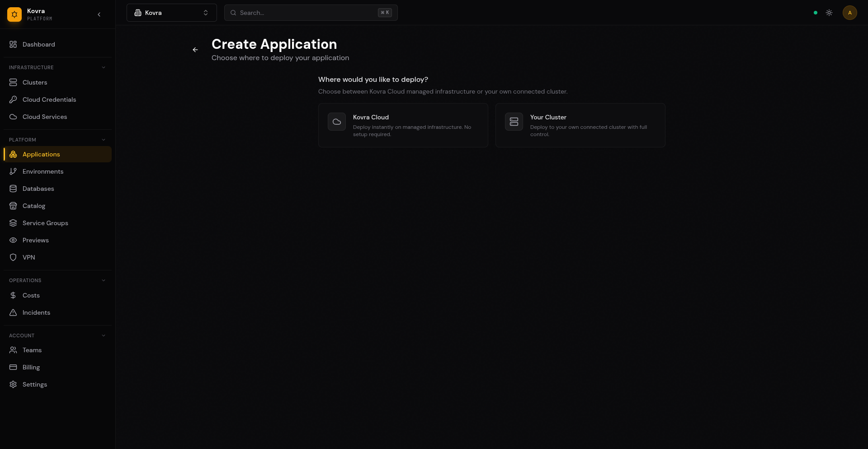Open the Dashboard page

[57, 44]
